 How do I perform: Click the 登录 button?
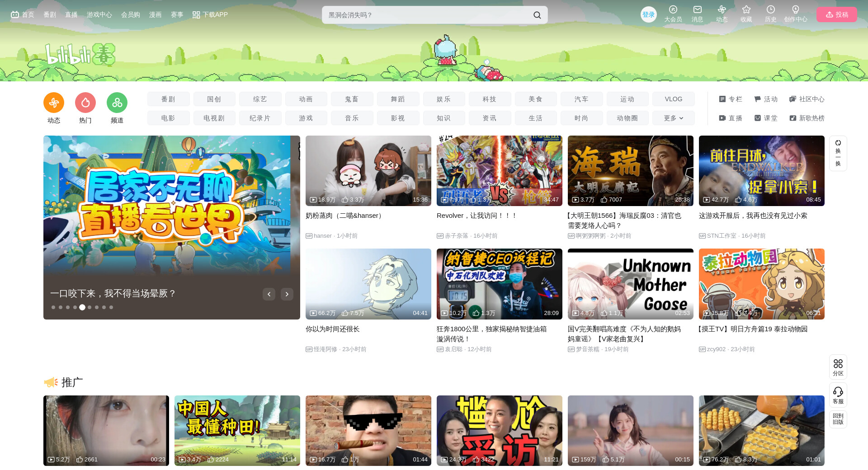[x=649, y=14]
